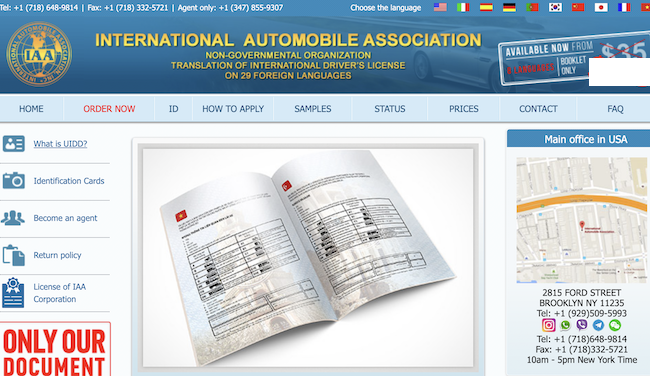650x376 pixels.
Task: Switch to Spanish via the Spain flag
Action: [486, 7]
